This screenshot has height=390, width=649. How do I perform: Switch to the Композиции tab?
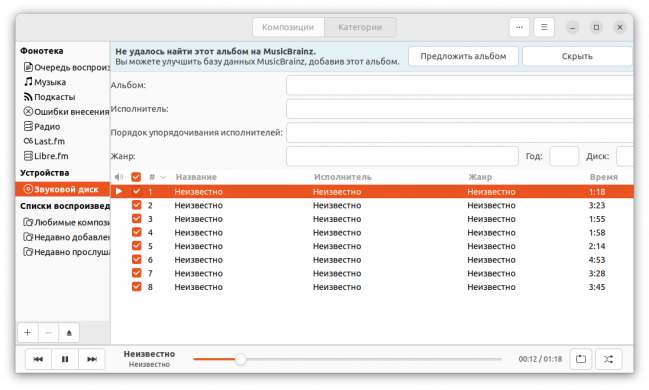[x=288, y=27]
